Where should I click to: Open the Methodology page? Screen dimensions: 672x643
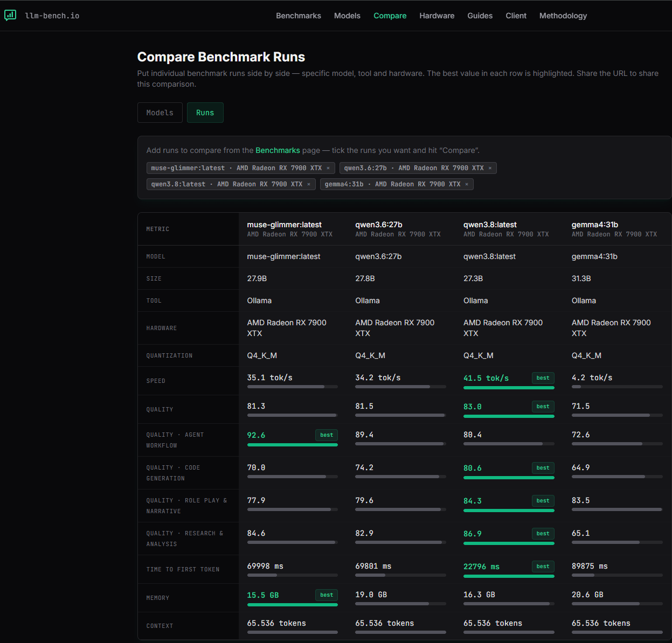(563, 16)
